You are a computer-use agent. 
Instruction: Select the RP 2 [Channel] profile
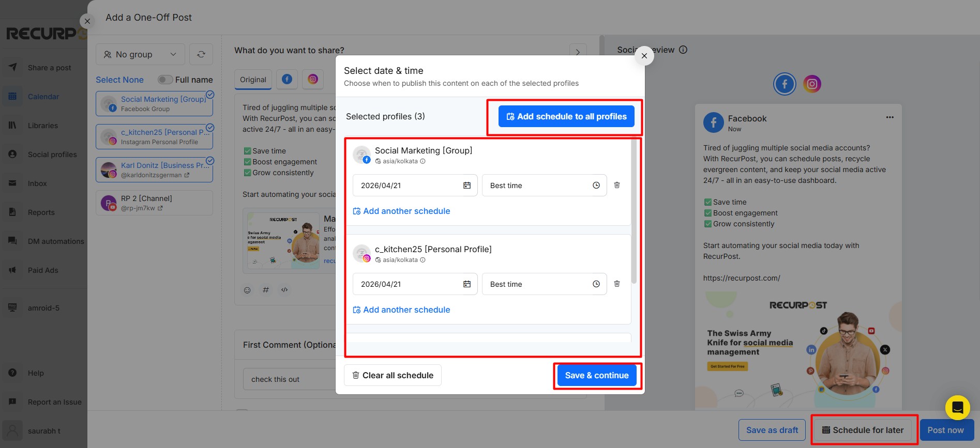154,203
